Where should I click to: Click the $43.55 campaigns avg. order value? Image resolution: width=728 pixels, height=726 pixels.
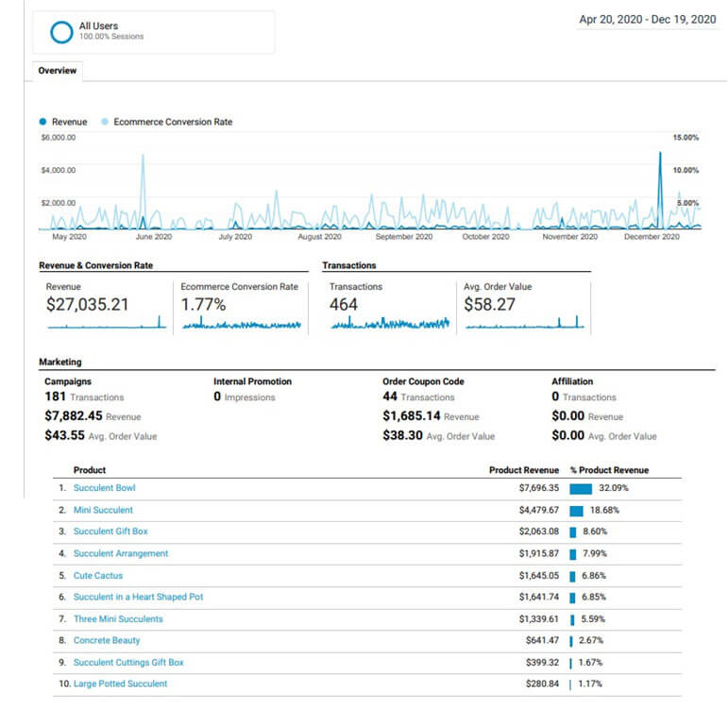pos(64,435)
